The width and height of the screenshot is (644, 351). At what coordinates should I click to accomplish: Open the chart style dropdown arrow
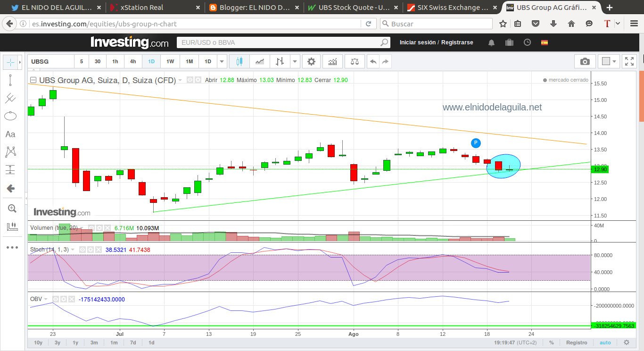pos(295,61)
